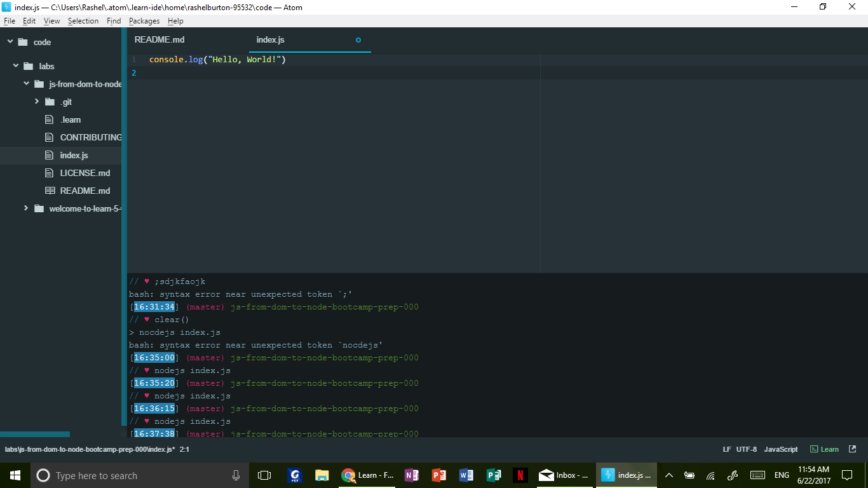
Task: Switch to Mail Inbox window
Action: click(565, 475)
